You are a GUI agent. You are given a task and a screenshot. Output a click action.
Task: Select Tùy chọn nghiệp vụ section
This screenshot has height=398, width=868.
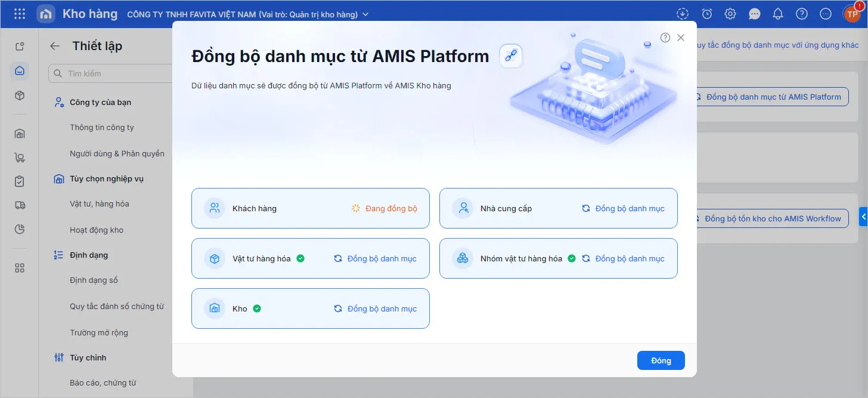(106, 178)
